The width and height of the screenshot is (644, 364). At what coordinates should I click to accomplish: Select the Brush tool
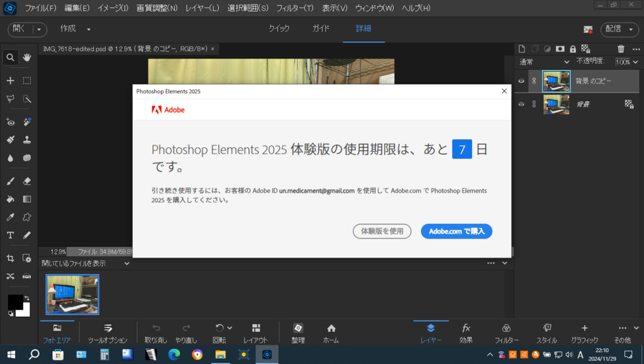pyautogui.click(x=10, y=181)
